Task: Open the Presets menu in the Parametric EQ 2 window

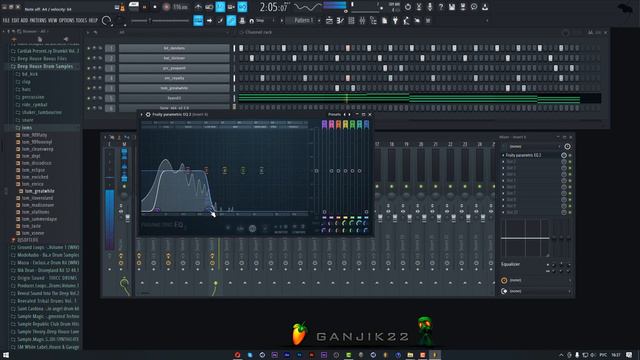Action: pyautogui.click(x=334, y=115)
